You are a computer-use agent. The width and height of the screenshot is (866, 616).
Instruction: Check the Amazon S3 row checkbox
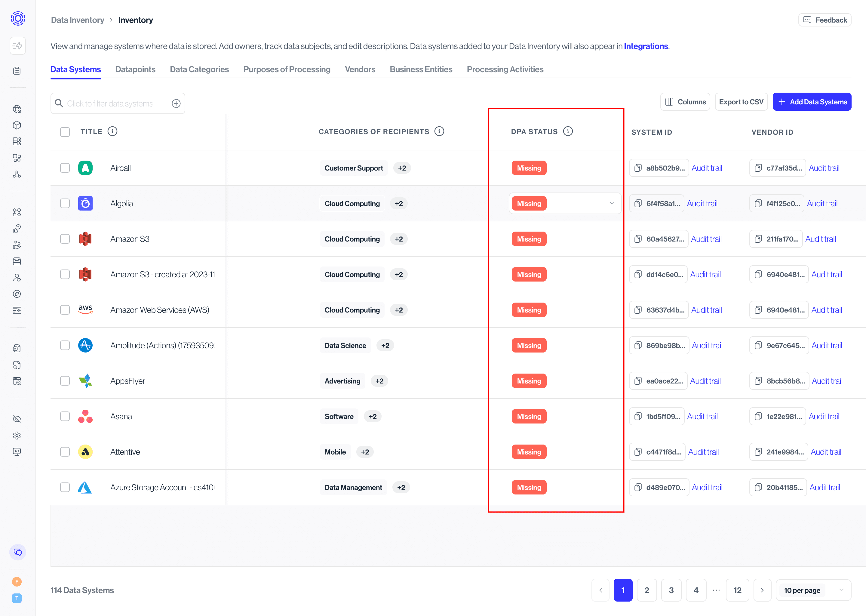click(x=65, y=239)
